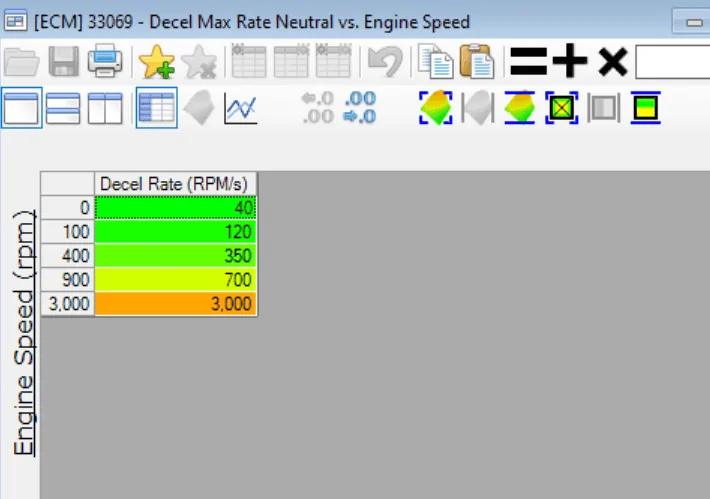Click the row header 100
This screenshot has height=499, width=710.
pyautogui.click(x=67, y=232)
